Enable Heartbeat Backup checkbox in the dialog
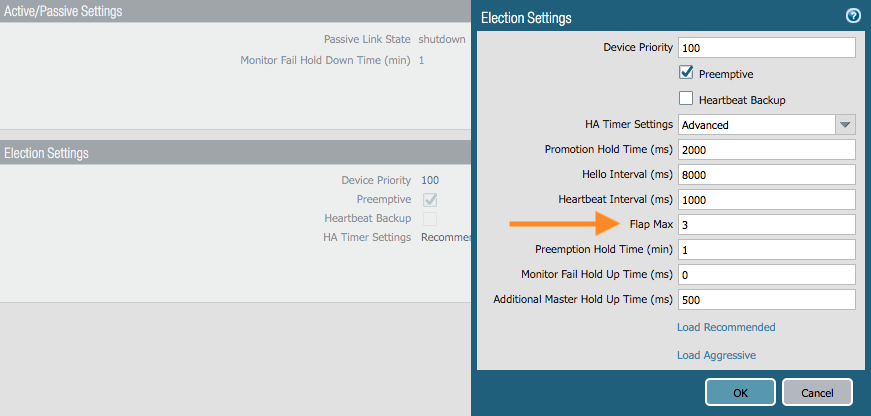Screen dimensions: 871x416 [686, 99]
